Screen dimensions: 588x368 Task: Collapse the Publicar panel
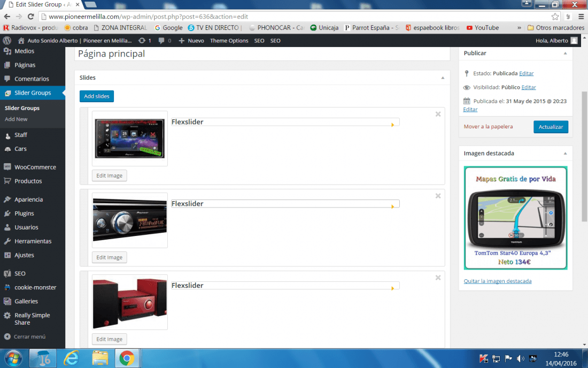[565, 53]
